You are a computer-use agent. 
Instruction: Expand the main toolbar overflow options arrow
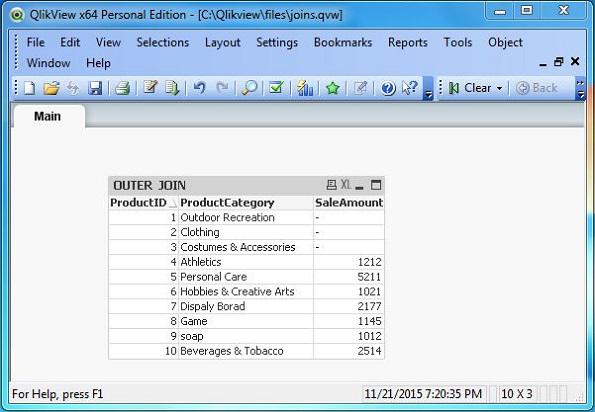(428, 94)
